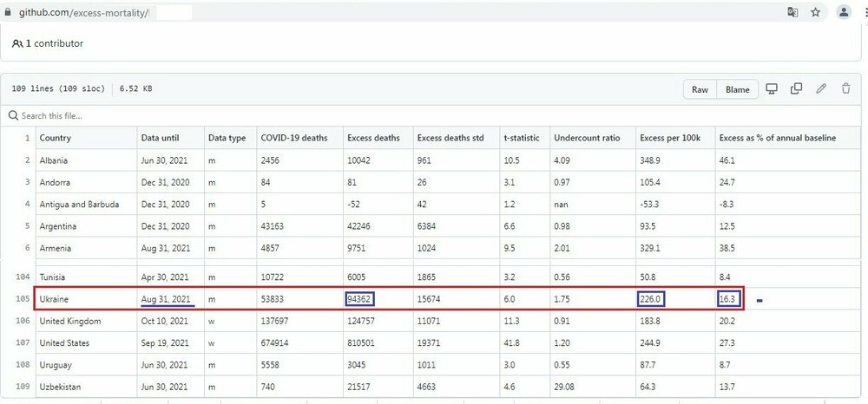Open file in GitHub Desktop icon
Screen dimensions: 868x404
771,89
